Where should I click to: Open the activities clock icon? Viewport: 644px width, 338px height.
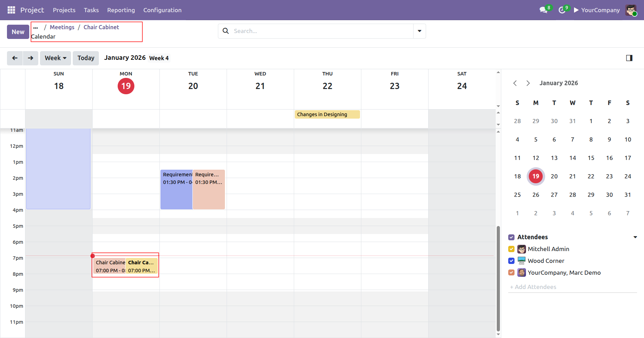(562, 10)
